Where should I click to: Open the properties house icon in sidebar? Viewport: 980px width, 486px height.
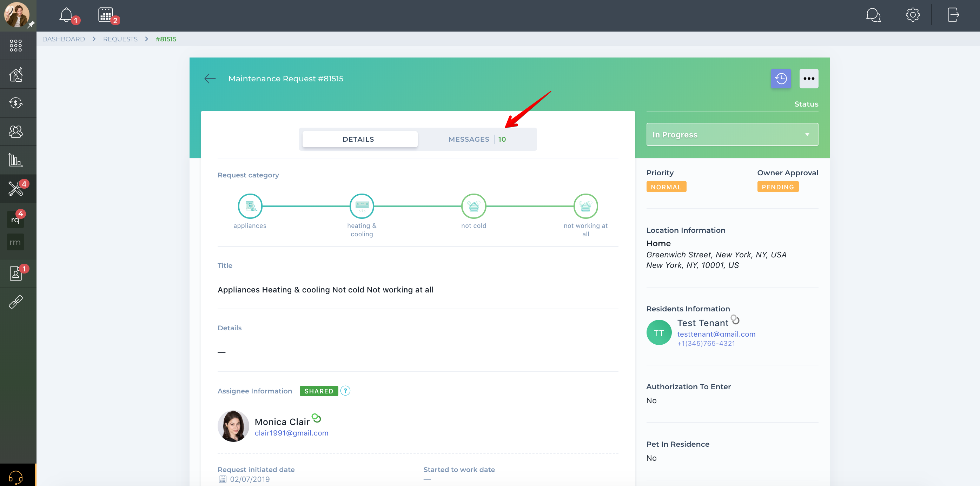tap(15, 74)
